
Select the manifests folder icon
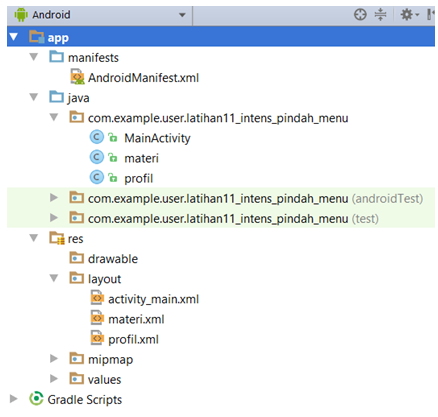pos(56,57)
